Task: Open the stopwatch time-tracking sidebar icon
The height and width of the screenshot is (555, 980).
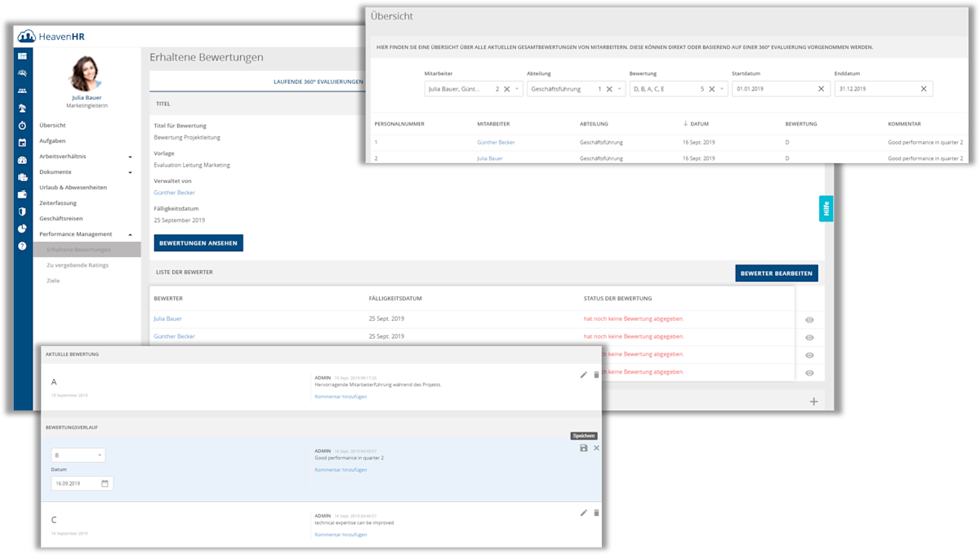Action: pyautogui.click(x=22, y=125)
